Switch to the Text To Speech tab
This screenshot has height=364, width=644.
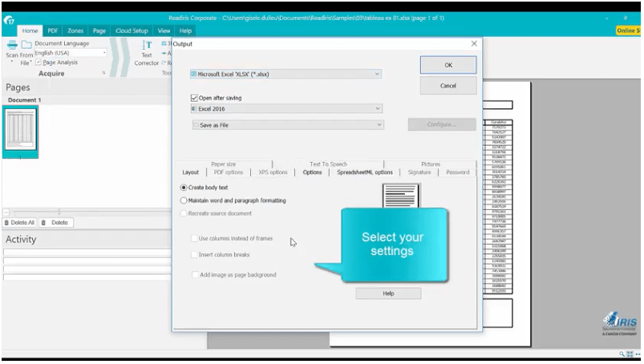click(328, 164)
